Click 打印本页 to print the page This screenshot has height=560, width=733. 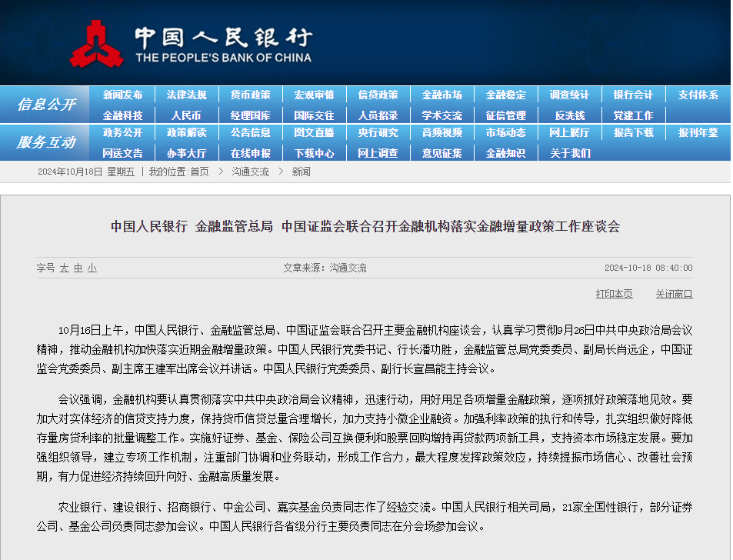pyautogui.click(x=614, y=294)
